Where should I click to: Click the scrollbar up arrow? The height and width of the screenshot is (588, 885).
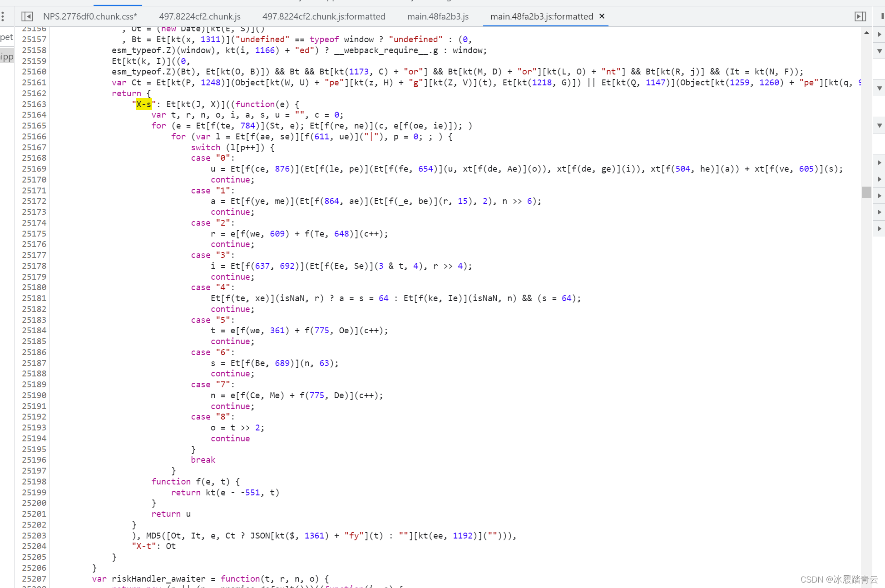coord(866,33)
